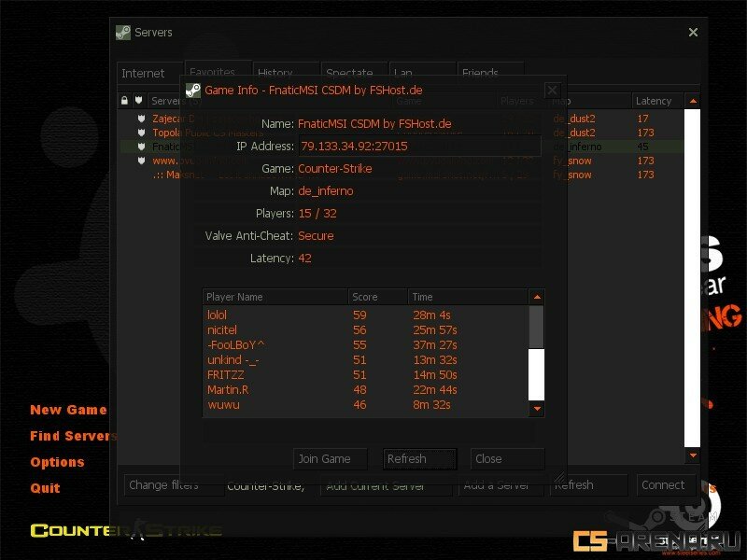This screenshot has width=747, height=560.
Task: Close the Game Info dialog with X
Action: pos(552,91)
